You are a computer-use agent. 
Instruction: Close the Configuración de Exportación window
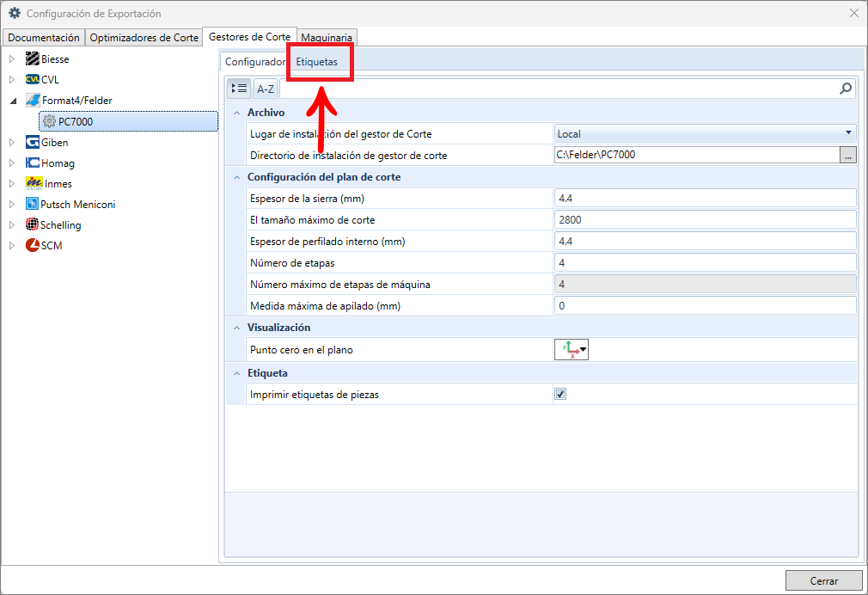[x=853, y=13]
